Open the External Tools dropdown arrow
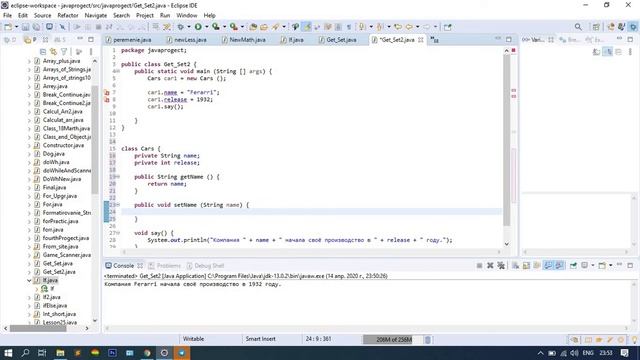Viewport: 640px width, 360px height. click(242, 27)
